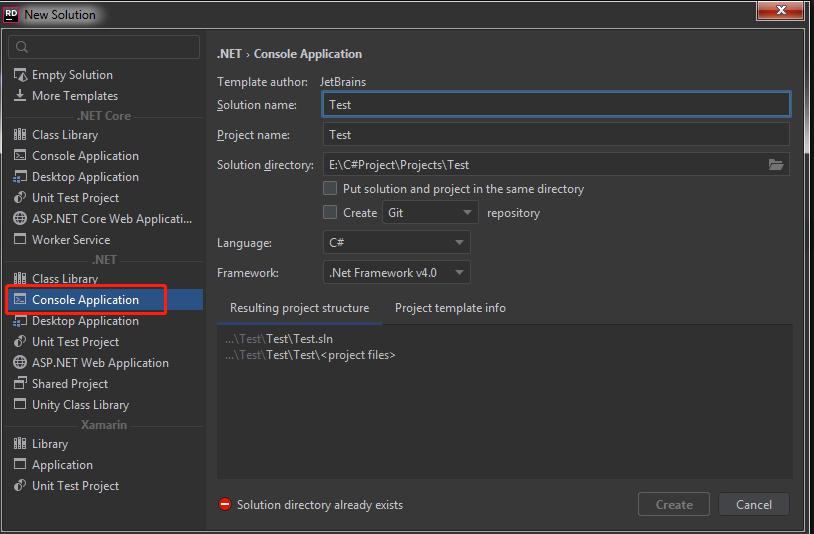This screenshot has width=814, height=534.
Task: Expand the Language C# dropdown
Action: tap(397, 243)
